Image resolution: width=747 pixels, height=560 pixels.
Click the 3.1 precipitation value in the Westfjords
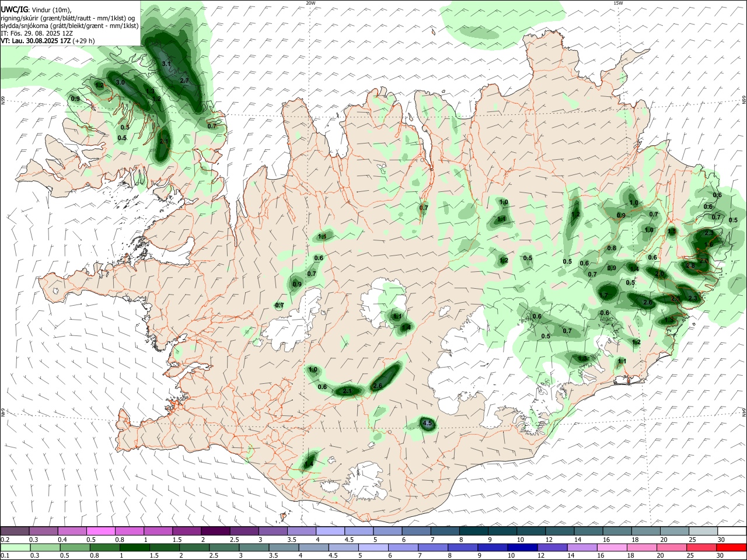point(166,64)
